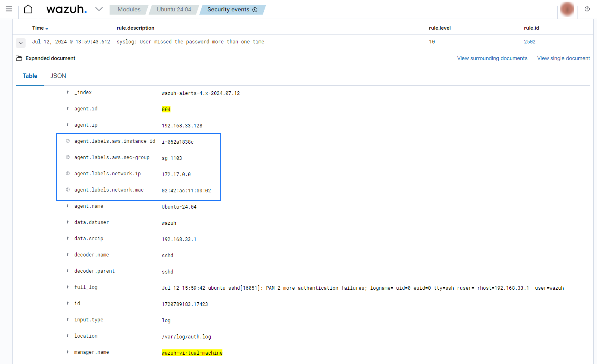Open View single document
The width and height of the screenshot is (597, 364).
click(x=563, y=58)
